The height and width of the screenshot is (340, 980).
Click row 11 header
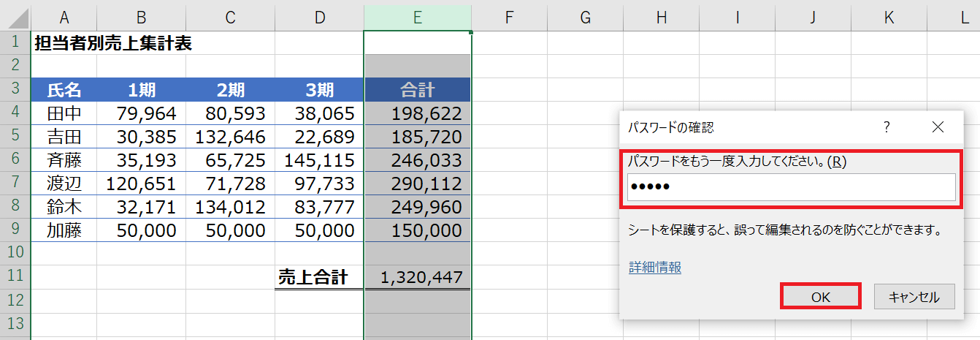(x=15, y=277)
